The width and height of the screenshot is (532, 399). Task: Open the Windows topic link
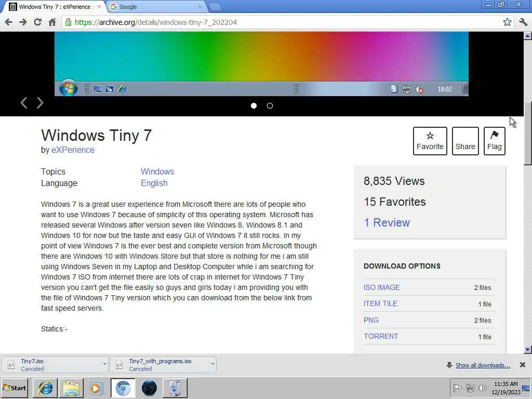tap(157, 171)
